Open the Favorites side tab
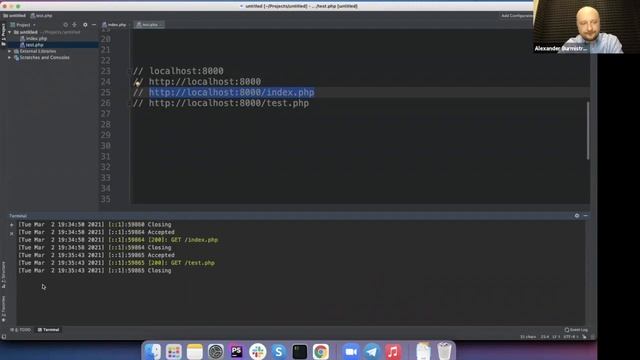Viewport: 640px width, 360px height. pos(4,309)
